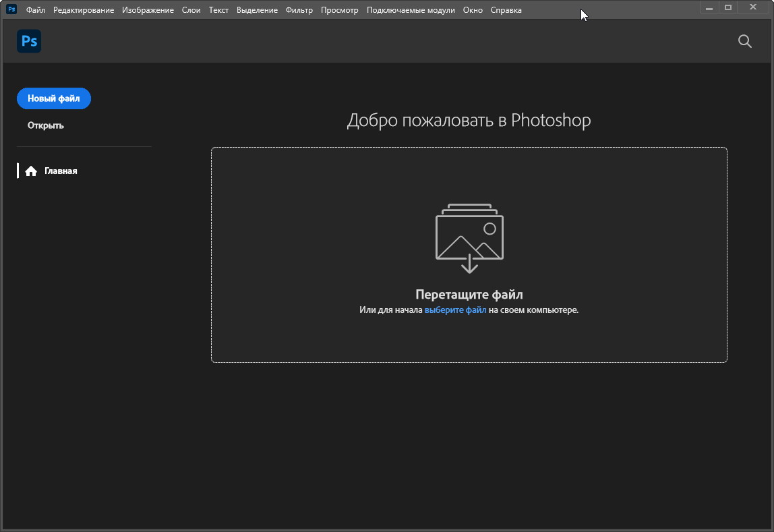Click the small Ps title bar icon
Screen dimensions: 774x532
[x=11, y=9]
